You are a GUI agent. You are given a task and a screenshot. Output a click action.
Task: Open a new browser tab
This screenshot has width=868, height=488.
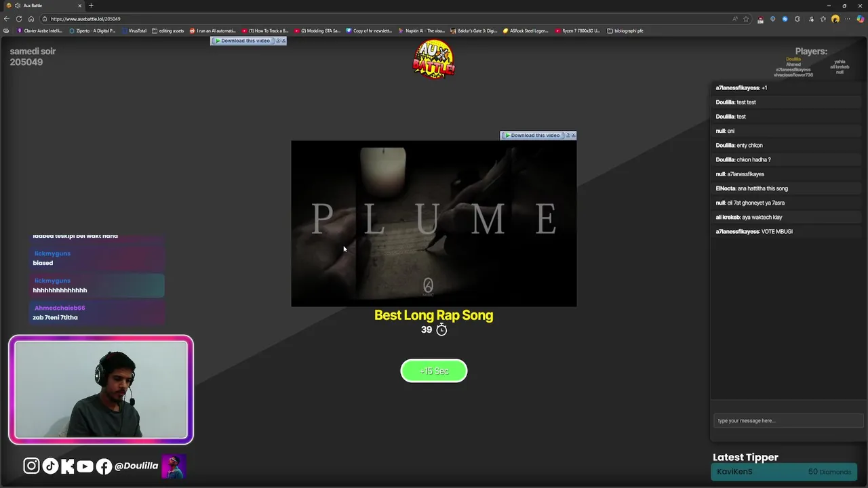91,5
